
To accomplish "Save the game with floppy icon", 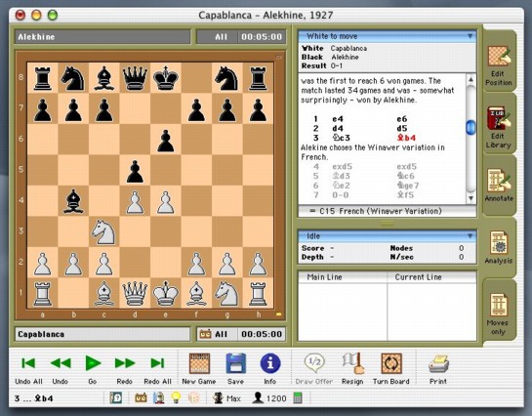I will [x=236, y=368].
